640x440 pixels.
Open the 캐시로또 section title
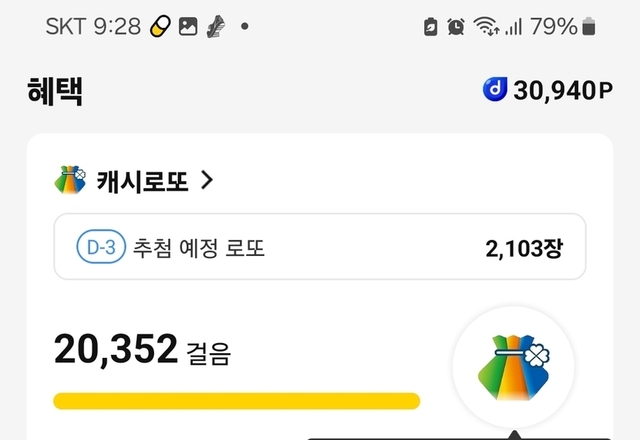click(x=142, y=180)
